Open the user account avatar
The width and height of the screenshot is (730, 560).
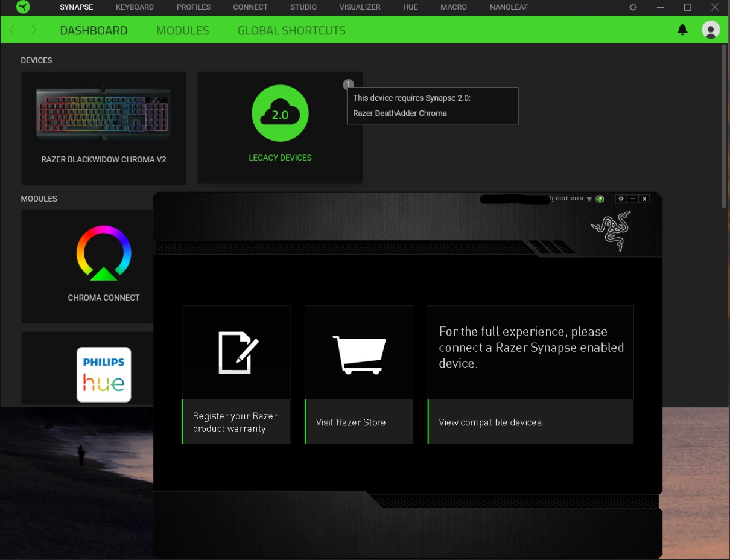tap(711, 30)
